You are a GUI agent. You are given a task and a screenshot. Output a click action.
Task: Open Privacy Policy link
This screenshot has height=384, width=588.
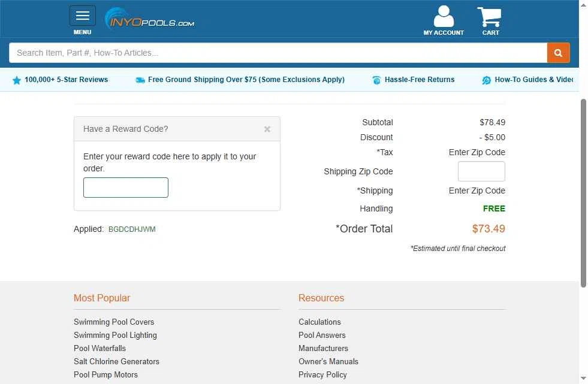(x=322, y=374)
